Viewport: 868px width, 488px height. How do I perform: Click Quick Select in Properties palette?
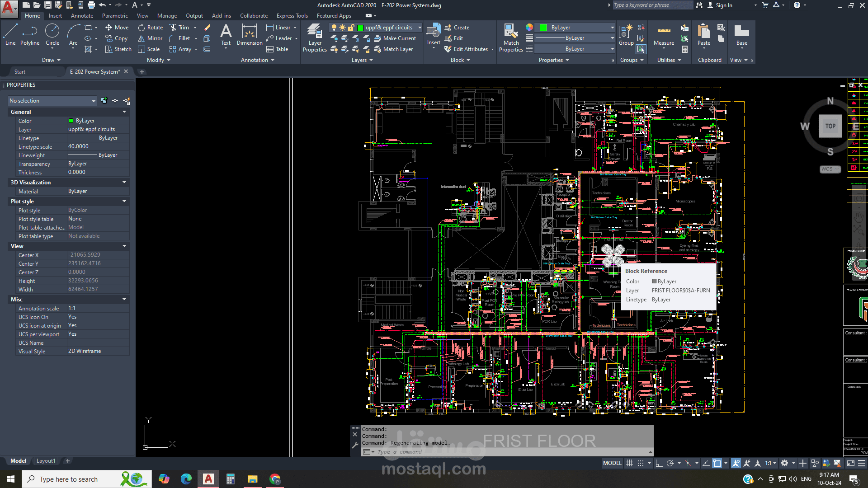127,101
